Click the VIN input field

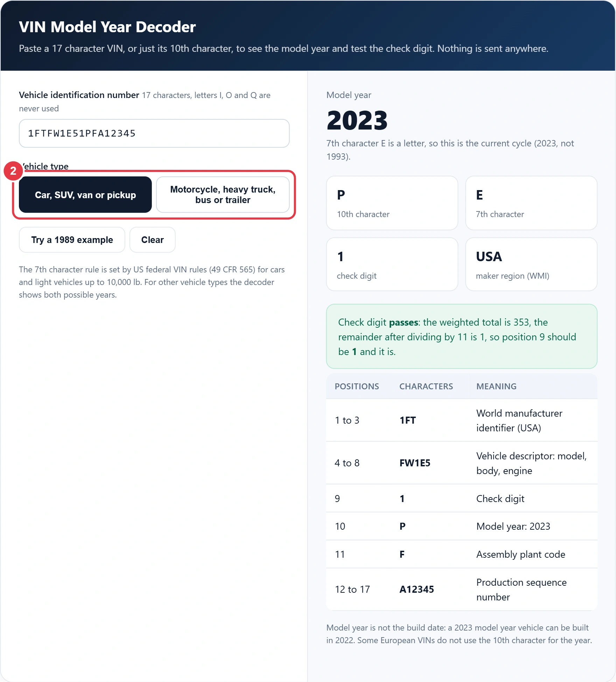[154, 133]
